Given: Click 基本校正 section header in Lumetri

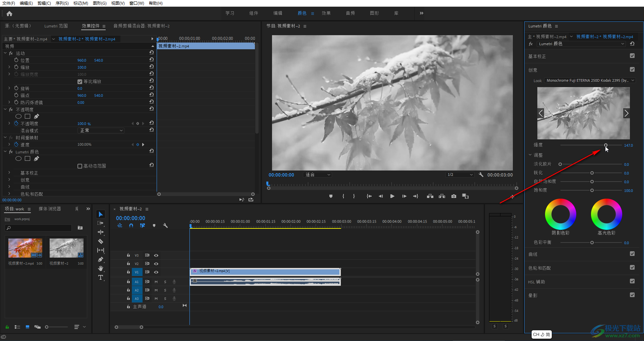Looking at the screenshot, I should (537, 56).
